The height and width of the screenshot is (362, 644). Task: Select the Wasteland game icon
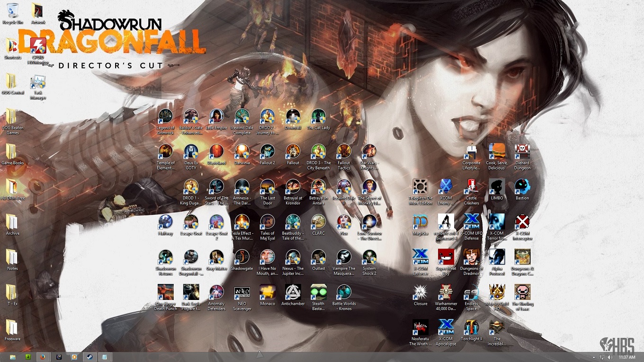[217, 155]
